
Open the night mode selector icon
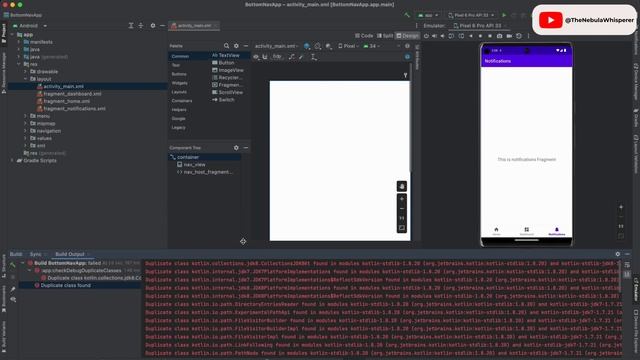click(329, 46)
